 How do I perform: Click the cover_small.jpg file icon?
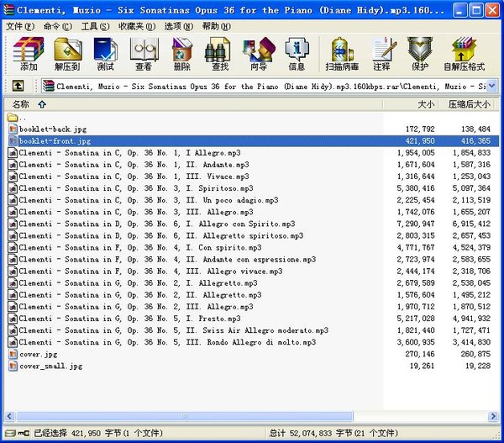[x=13, y=366]
